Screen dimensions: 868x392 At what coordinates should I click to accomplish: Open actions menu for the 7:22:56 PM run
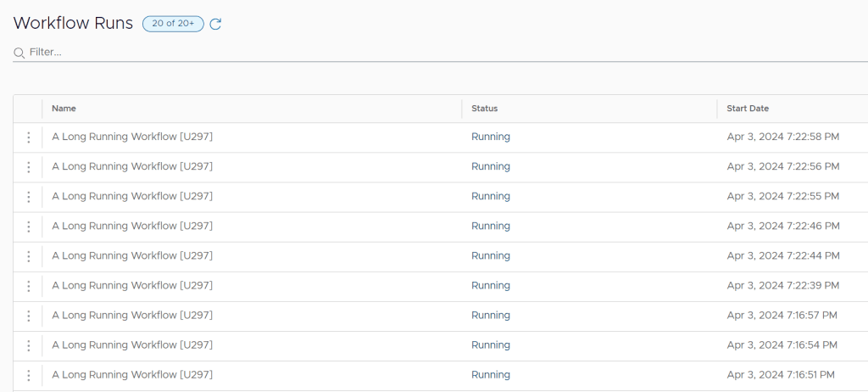pyautogui.click(x=28, y=167)
